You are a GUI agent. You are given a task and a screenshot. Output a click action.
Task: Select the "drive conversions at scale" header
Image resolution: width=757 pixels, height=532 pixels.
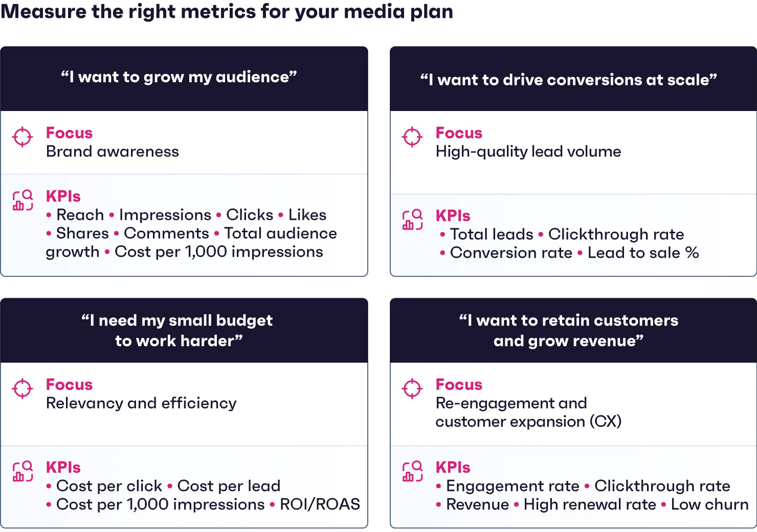(x=569, y=80)
